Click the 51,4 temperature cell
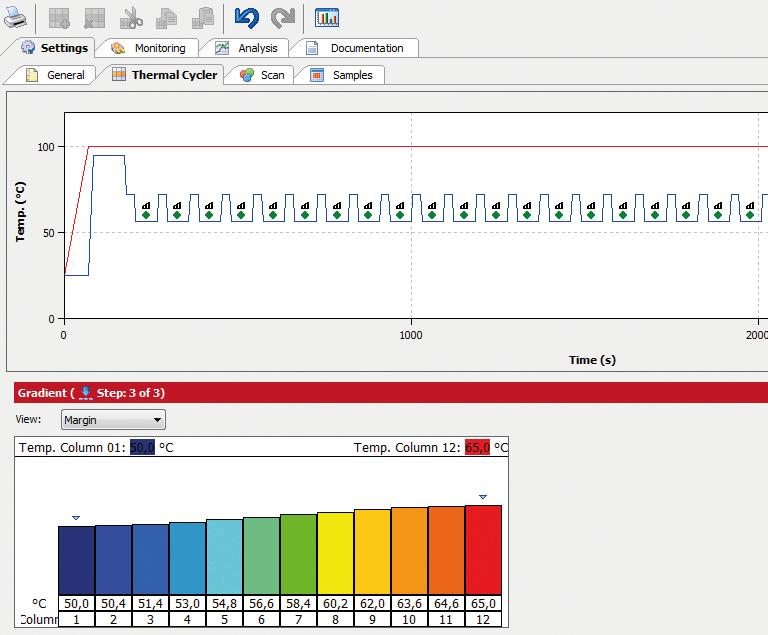Viewport: 768px width, 635px height. (150, 604)
